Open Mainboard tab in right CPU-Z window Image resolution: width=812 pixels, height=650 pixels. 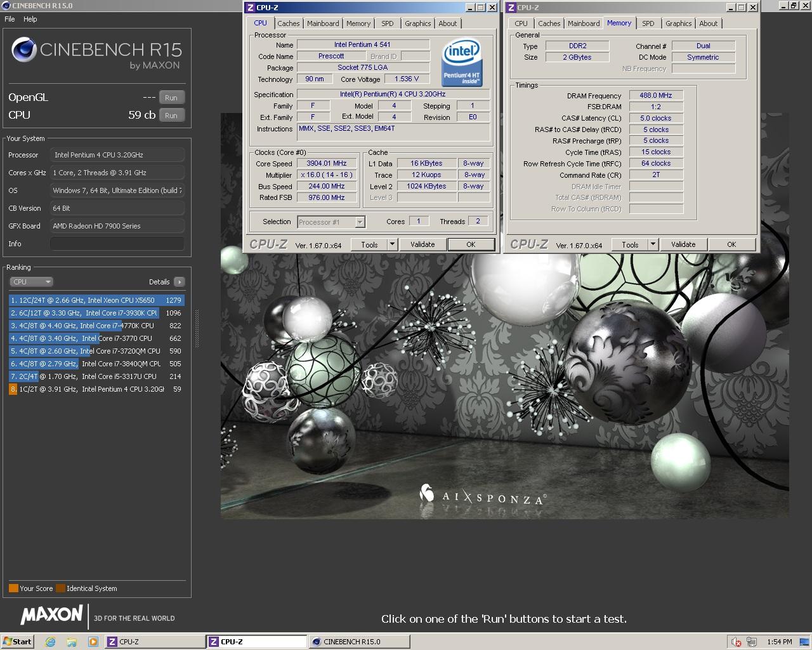tap(584, 23)
